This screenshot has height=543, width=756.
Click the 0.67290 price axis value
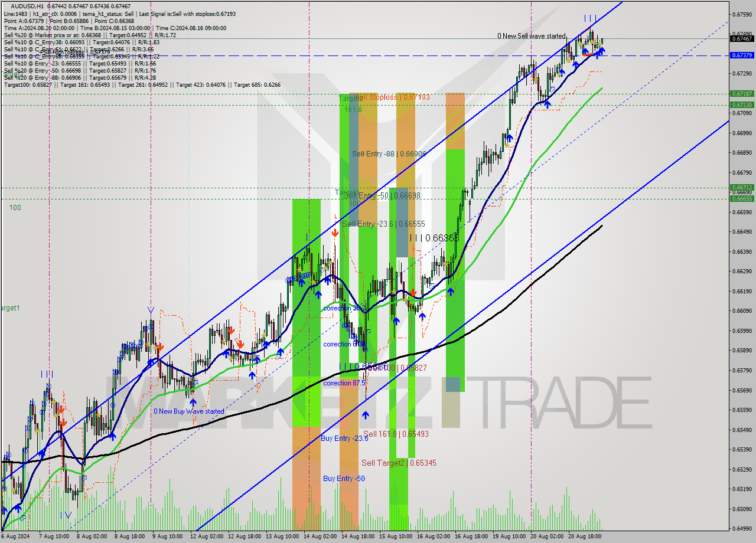(742, 74)
